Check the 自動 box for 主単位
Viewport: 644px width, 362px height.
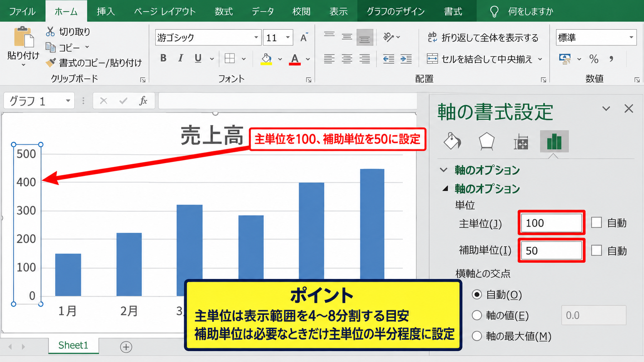coord(596,223)
